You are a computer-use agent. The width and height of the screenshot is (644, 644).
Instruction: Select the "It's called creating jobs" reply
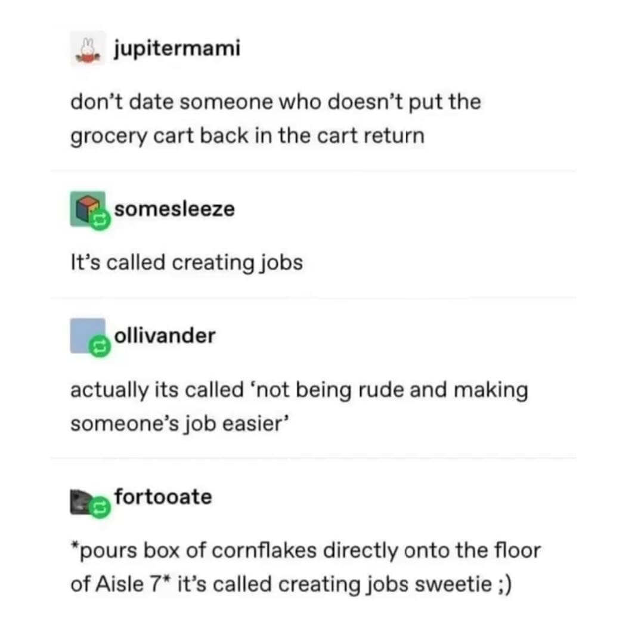coord(186,262)
